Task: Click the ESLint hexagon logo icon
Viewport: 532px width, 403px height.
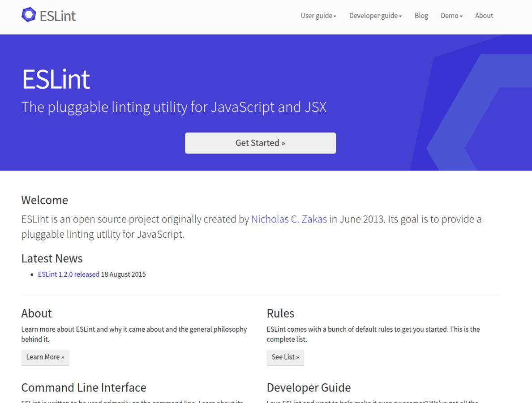Action: (x=29, y=15)
